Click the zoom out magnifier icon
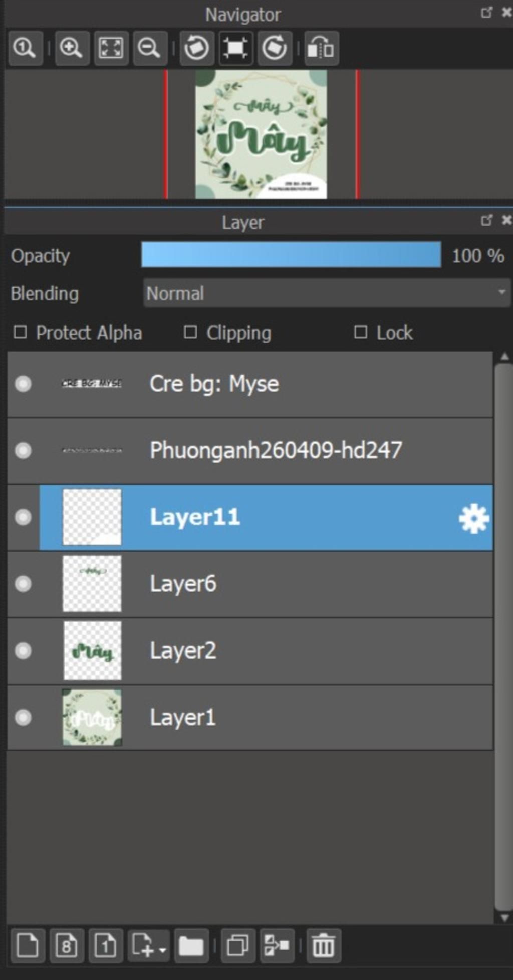The width and height of the screenshot is (513, 980). [x=149, y=48]
